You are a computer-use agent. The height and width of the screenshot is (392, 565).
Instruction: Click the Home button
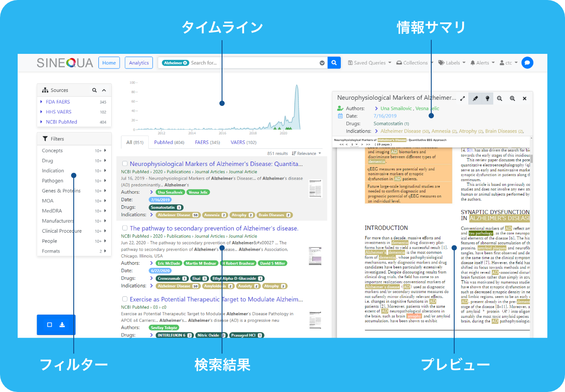coord(109,63)
